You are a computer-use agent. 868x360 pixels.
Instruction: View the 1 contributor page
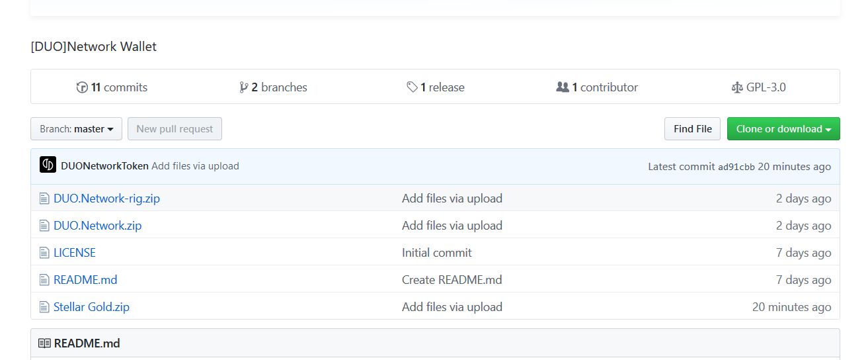coord(597,87)
